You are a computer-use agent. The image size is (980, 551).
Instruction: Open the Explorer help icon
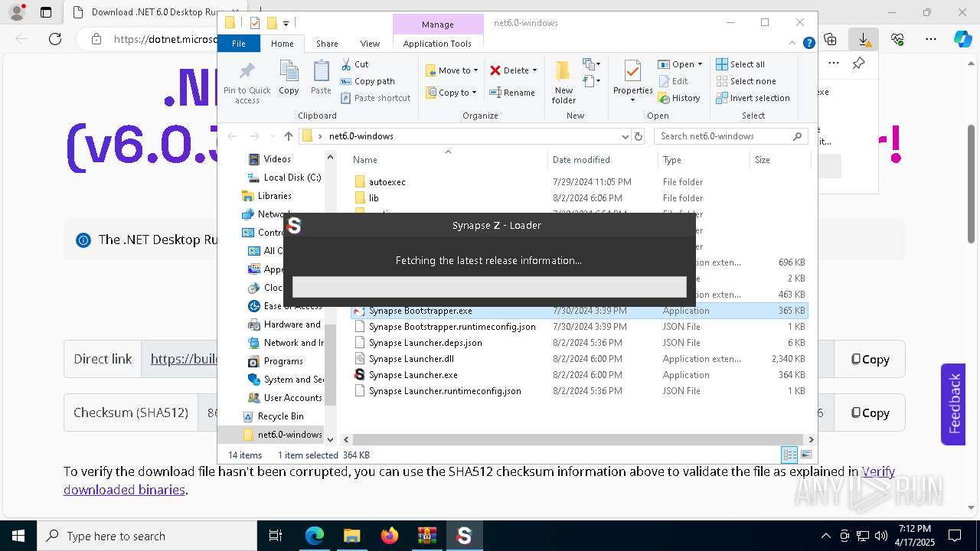point(808,44)
